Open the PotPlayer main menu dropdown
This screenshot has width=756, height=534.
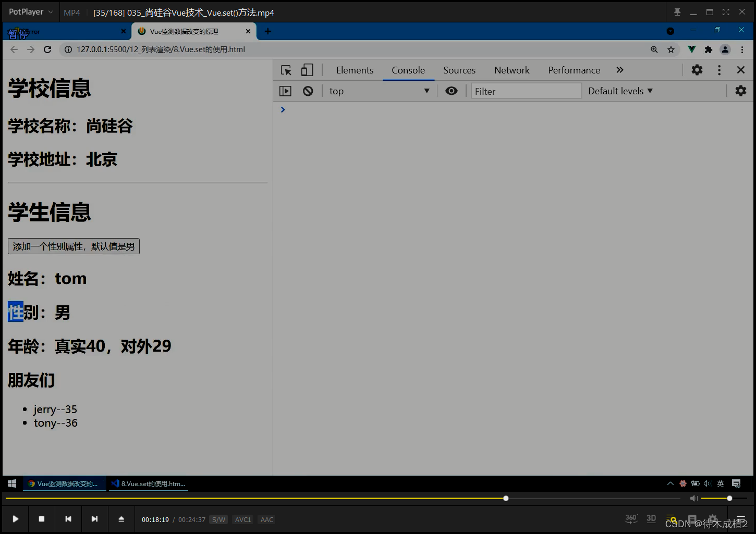pos(31,11)
